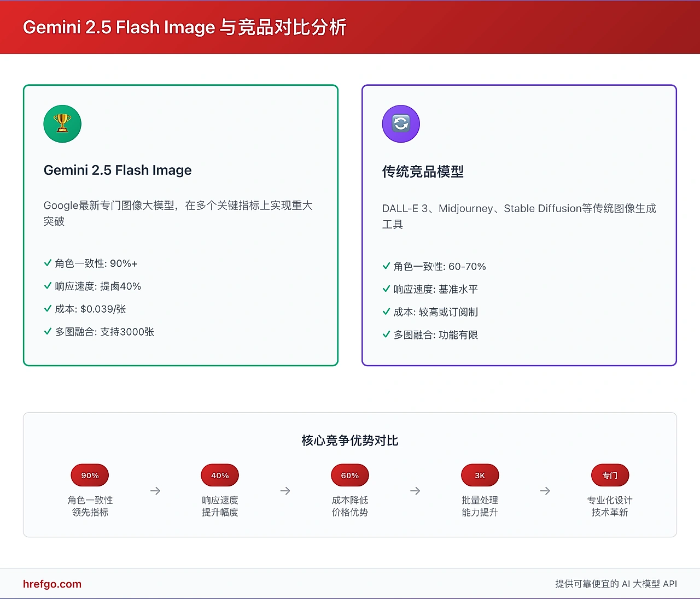Click checkmark beside 角色一致性: 60-70%
The height and width of the screenshot is (599, 700).
(x=386, y=266)
